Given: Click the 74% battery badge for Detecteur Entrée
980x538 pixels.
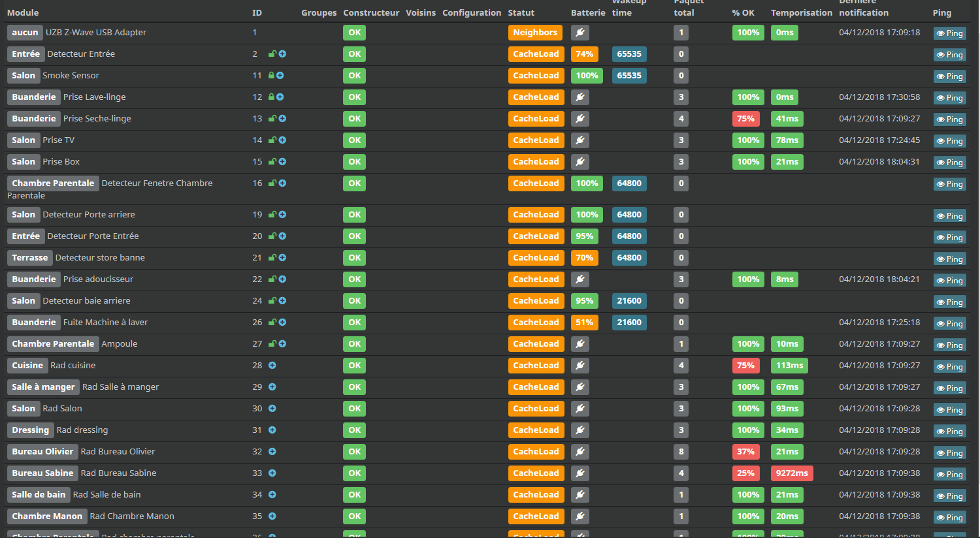Looking at the screenshot, I should click(585, 54).
